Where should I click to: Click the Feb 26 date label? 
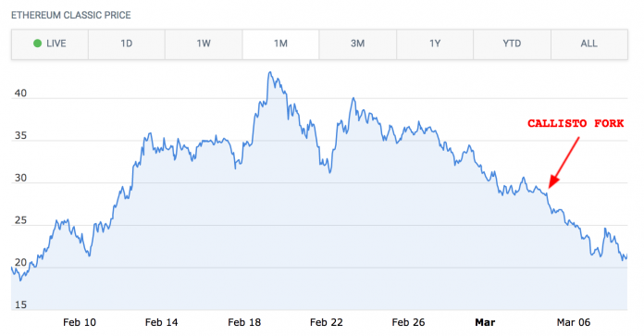click(x=408, y=322)
